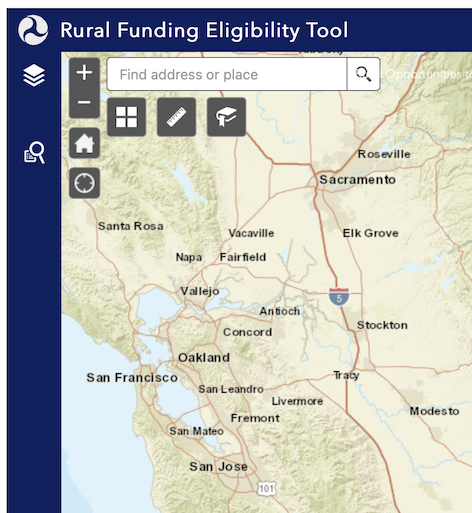Open the graduation cap tutorial widget
This screenshot has width=472, height=513.
pos(226,117)
